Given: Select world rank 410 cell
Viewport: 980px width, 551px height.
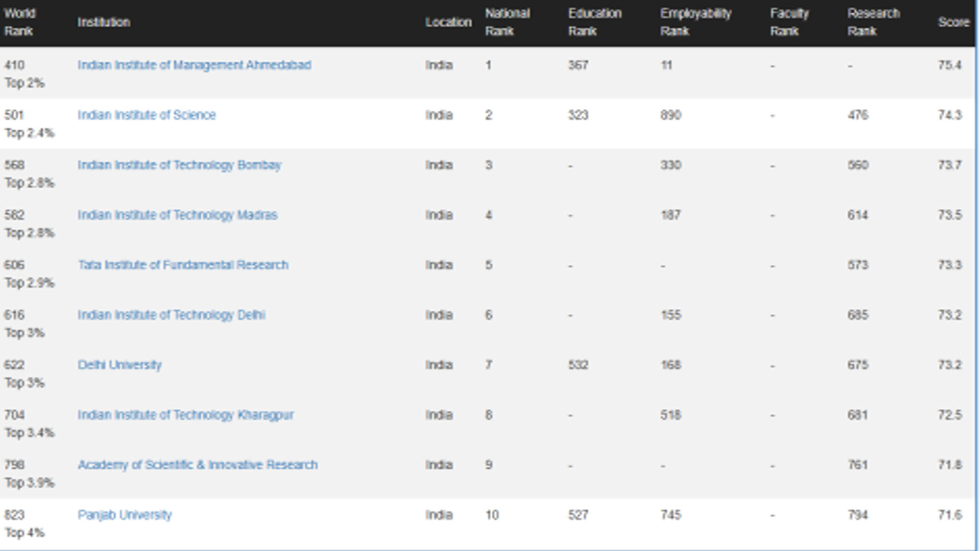Looking at the screenshot, I should (x=14, y=65).
